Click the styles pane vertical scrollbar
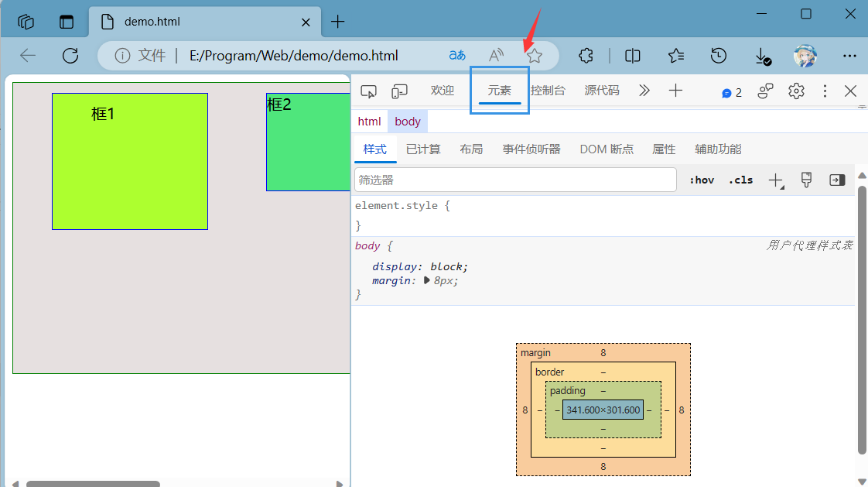868x487 pixels. (862, 321)
